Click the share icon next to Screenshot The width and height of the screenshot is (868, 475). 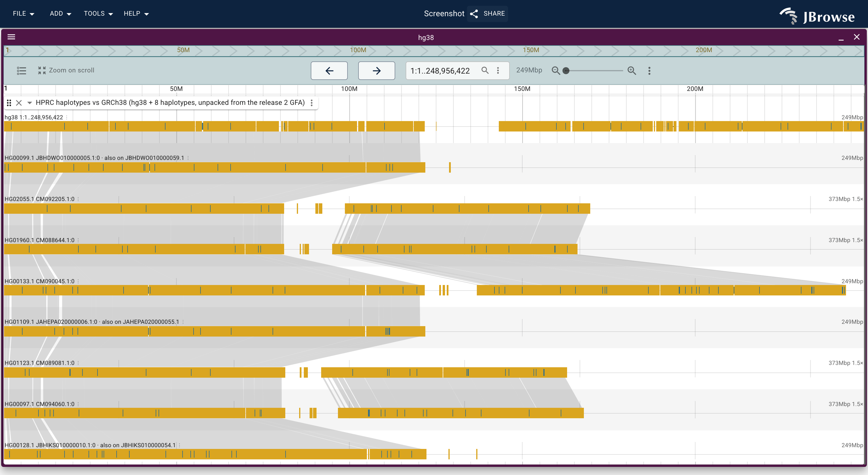pos(474,14)
